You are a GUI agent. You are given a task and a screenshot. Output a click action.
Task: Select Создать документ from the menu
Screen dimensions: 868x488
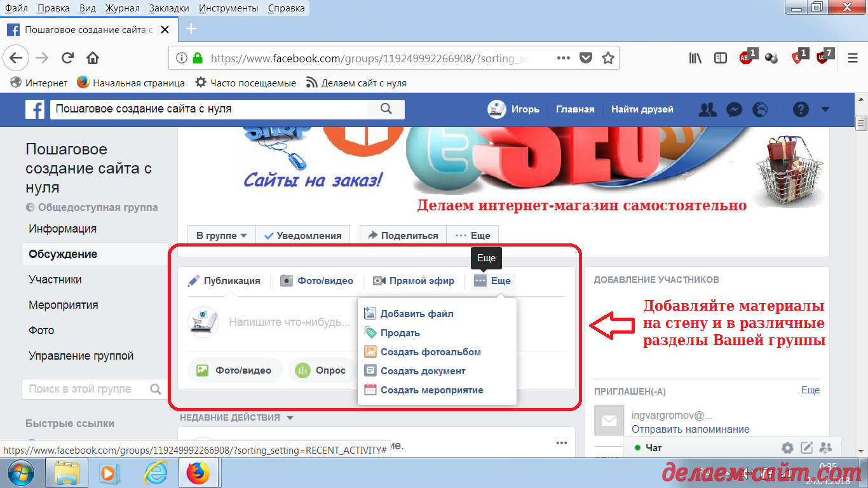coord(423,371)
